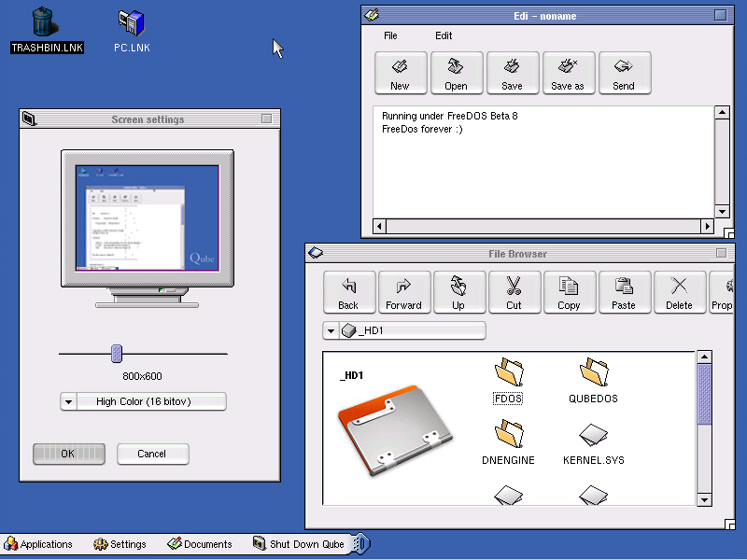Click the New document icon in Edi

click(401, 73)
